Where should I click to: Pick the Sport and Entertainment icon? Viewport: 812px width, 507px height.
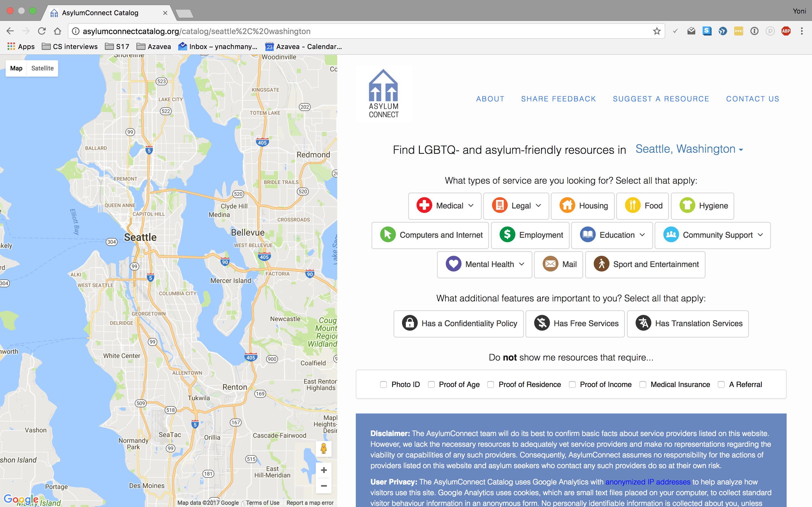tap(601, 264)
